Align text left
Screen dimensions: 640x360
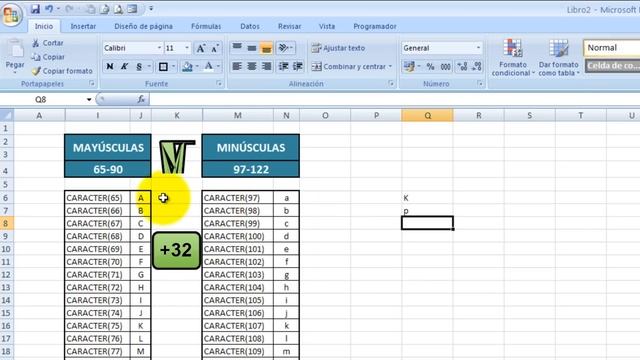coord(237,66)
